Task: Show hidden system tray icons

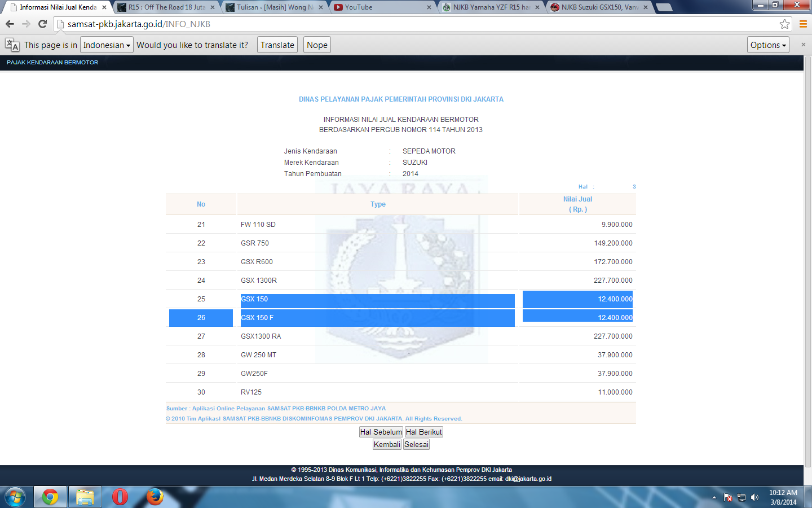Action: pos(714,497)
